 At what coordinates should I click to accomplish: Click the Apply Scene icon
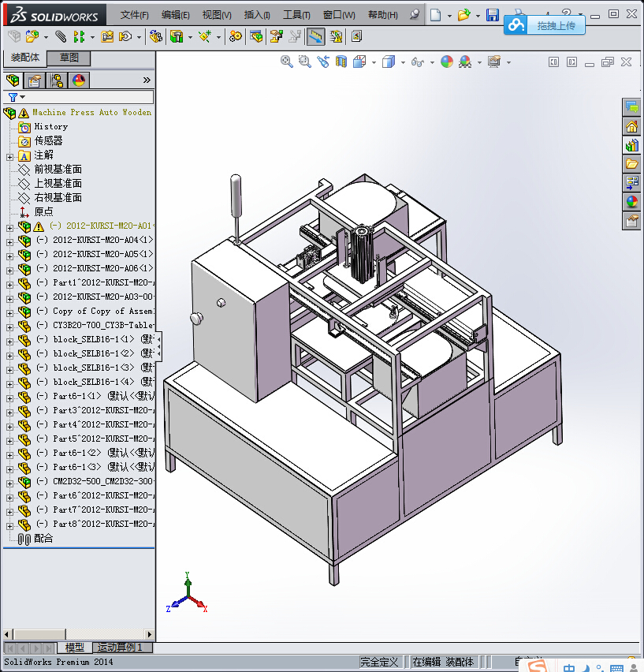(465, 62)
